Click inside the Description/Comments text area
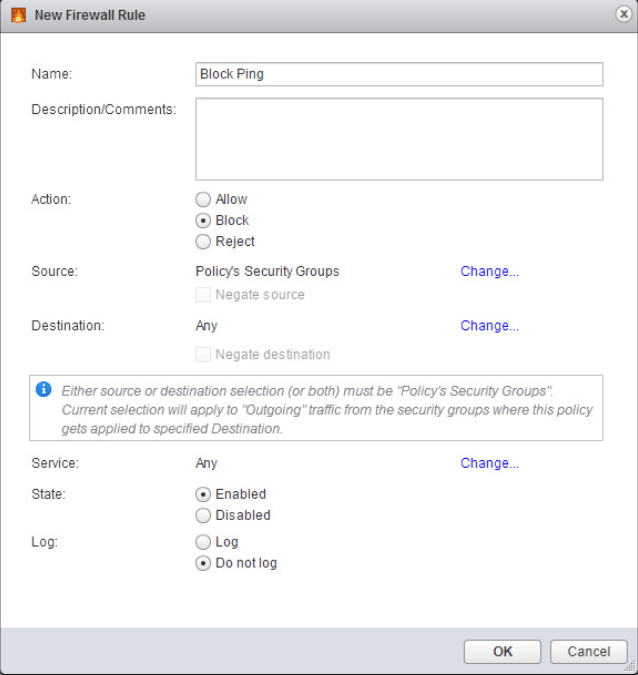 (399, 139)
